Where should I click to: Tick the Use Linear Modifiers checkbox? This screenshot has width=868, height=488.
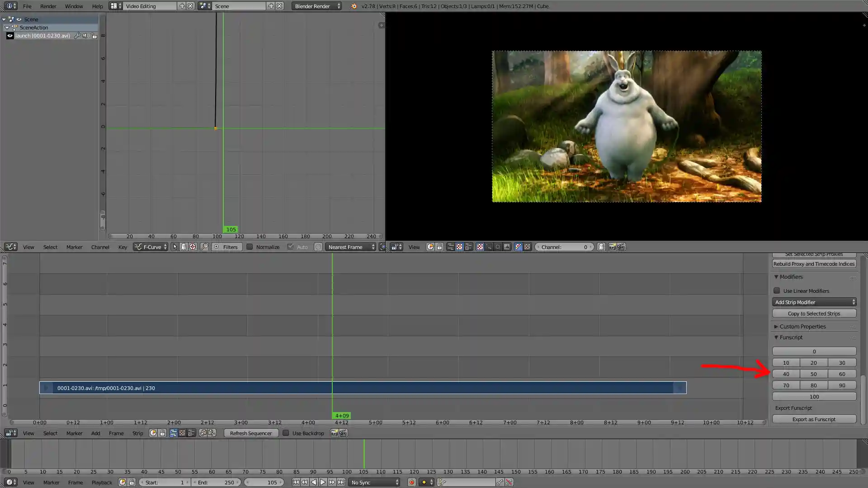coord(777,291)
